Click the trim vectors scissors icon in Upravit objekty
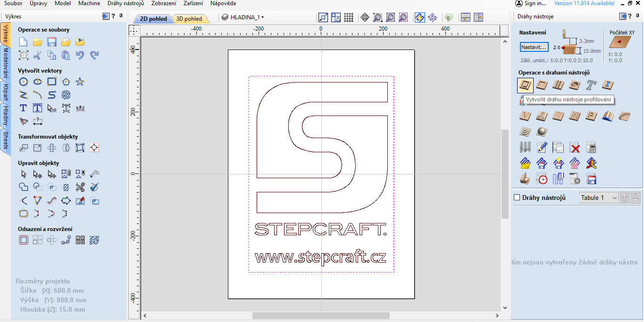Screen dimensions: 644x322 click(80, 187)
